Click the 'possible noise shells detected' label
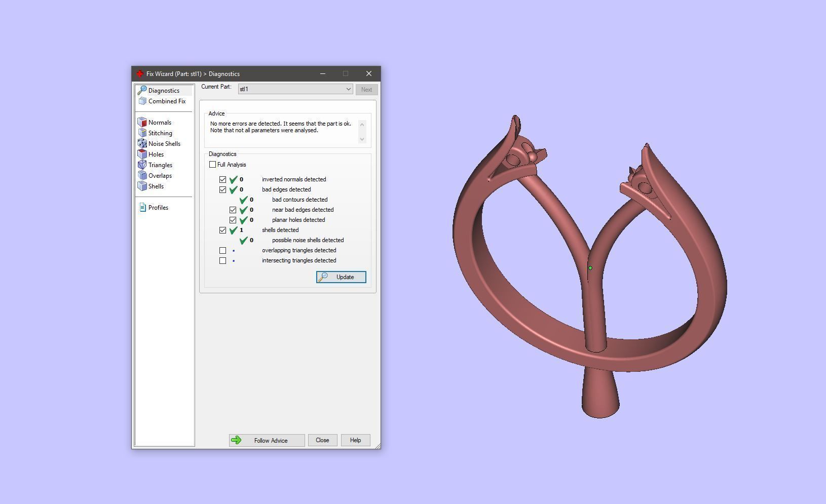826x504 pixels. click(308, 240)
